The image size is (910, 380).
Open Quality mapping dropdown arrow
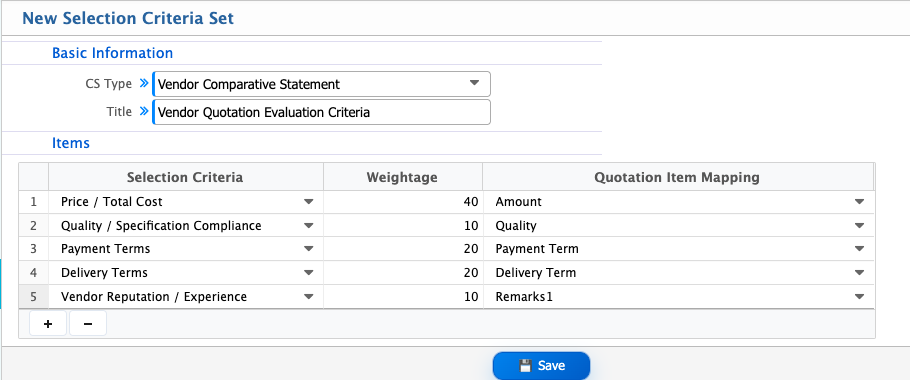[x=860, y=226]
